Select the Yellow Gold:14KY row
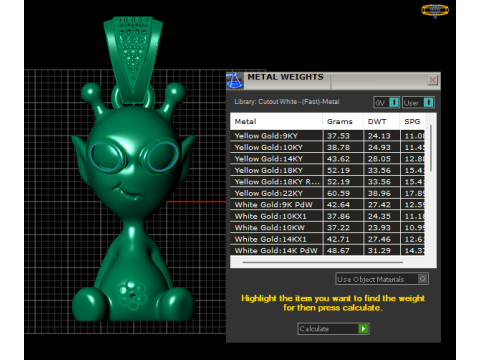Screen dimensions: 480x360 pyautogui.click(x=327, y=159)
